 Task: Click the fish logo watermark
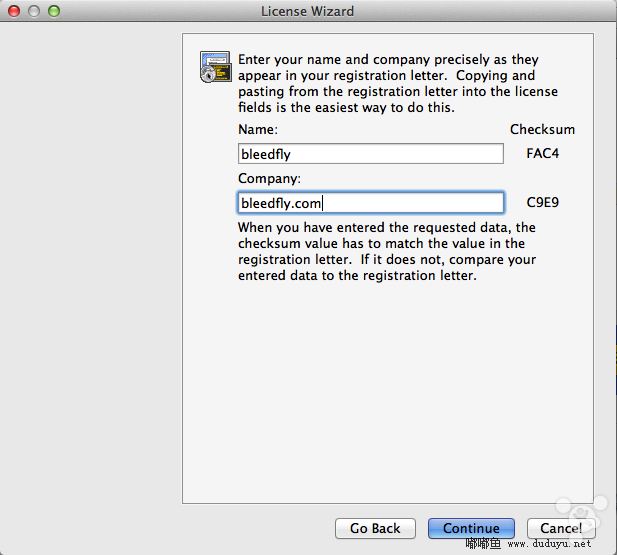coord(582,514)
